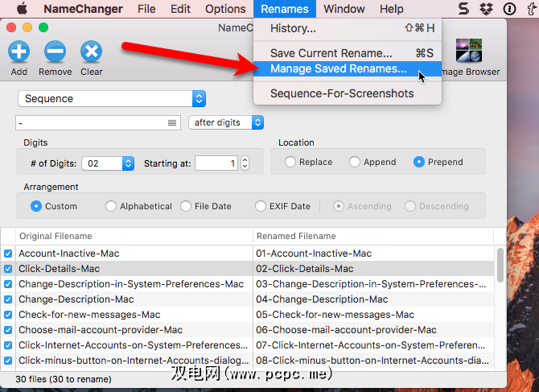Click the Starting at number field
539x392 pixels.
(x=216, y=163)
